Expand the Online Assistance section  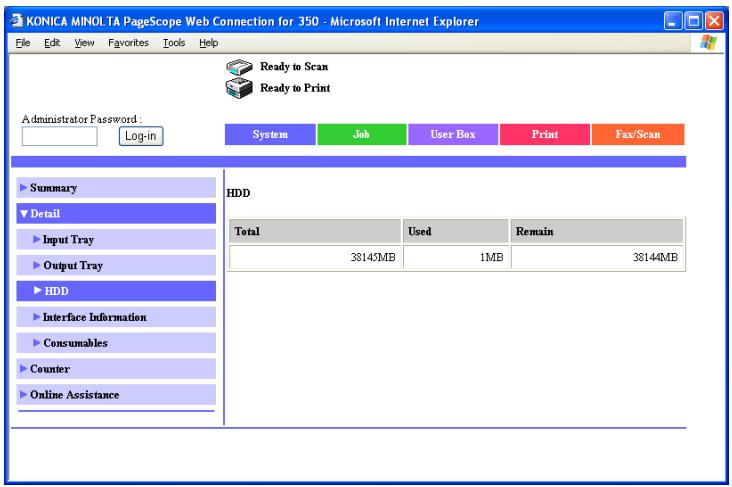(116, 395)
